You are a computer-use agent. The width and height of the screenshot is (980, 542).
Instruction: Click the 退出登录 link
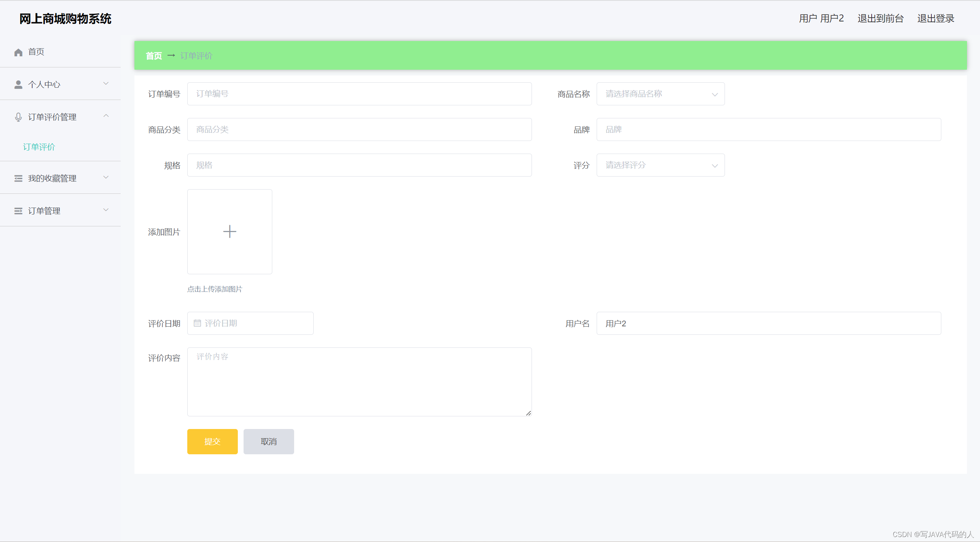coord(935,18)
